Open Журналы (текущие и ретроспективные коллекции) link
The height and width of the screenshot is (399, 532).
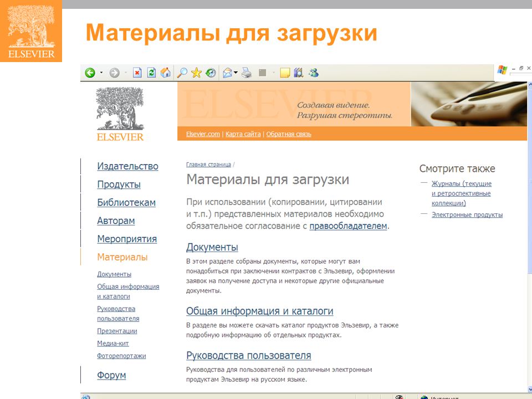click(x=462, y=193)
